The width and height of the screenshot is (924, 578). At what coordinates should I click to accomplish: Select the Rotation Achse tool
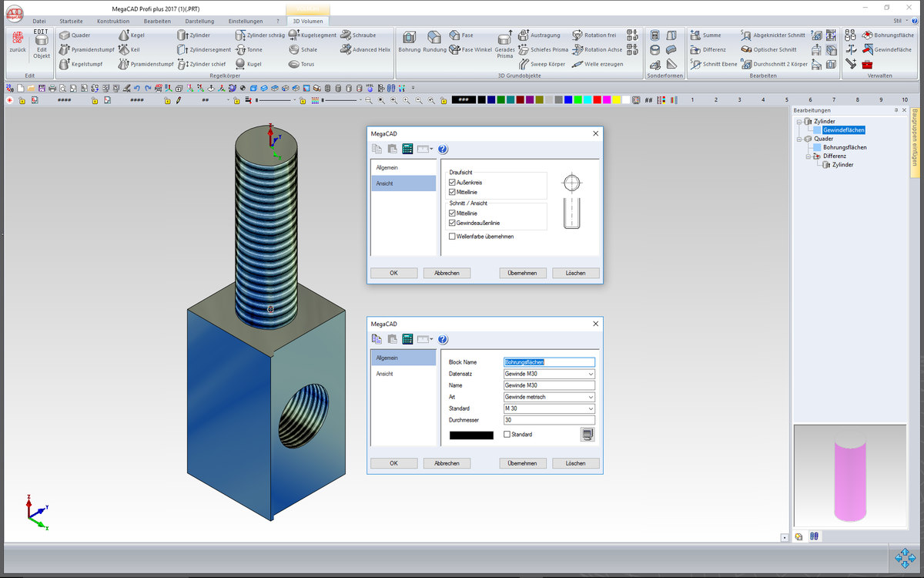tap(597, 49)
